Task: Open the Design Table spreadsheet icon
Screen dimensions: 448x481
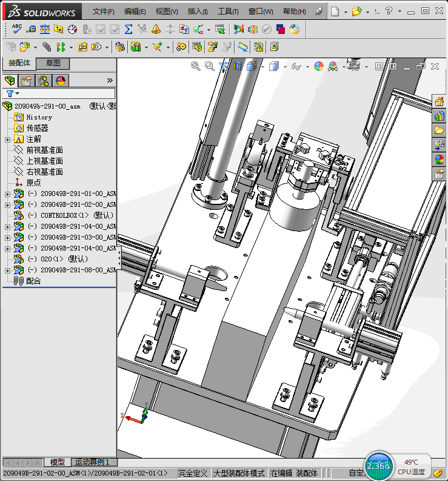Action: [220, 29]
